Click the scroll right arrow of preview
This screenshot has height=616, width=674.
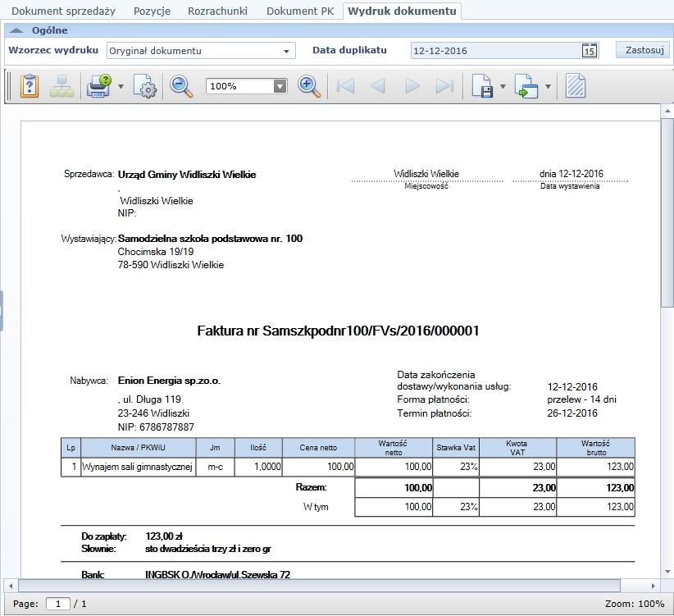tap(653, 586)
